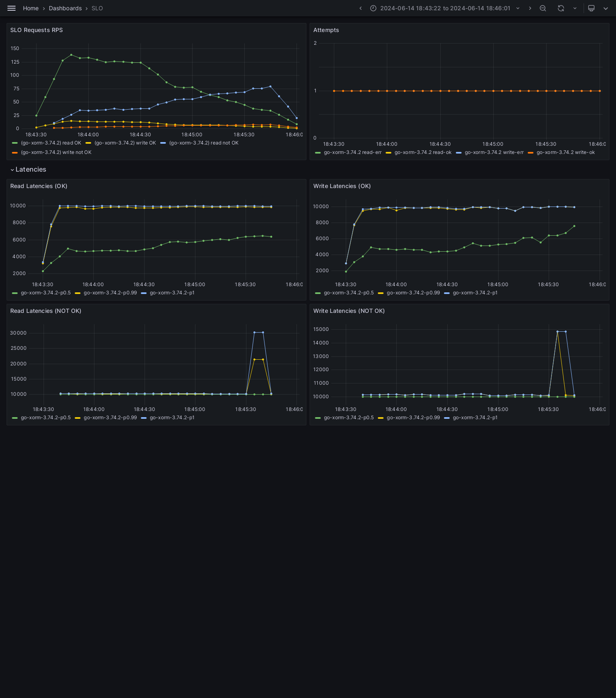Screen dimensions: 616x698
Task: Open Write Latencies (OK) panel title
Action: coord(342,186)
